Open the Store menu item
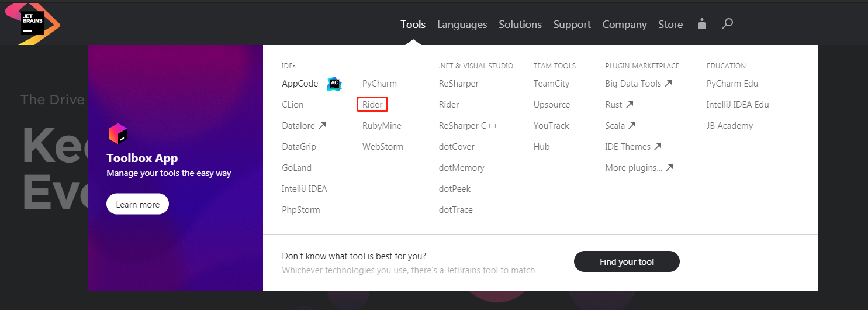Viewport: 868px width, 310px height. (670, 25)
